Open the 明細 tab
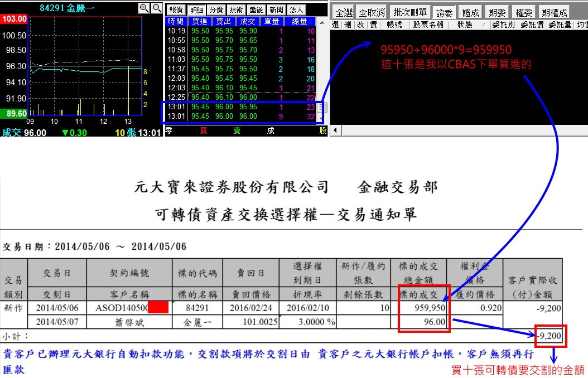 (x=196, y=9)
